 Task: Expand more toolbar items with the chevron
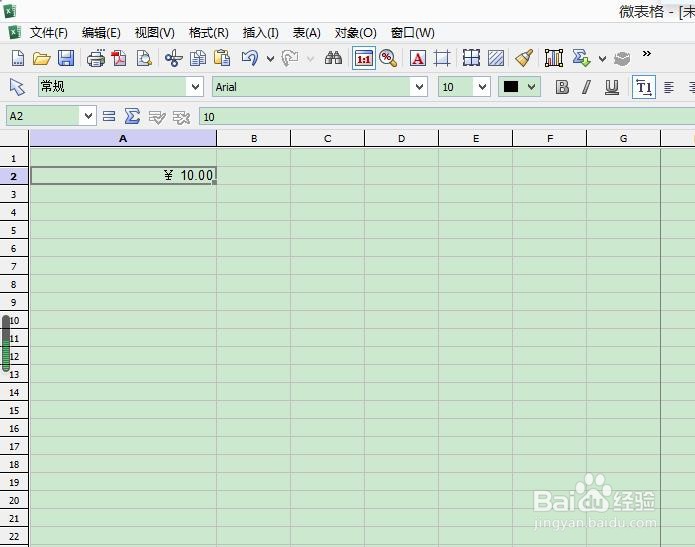647,54
